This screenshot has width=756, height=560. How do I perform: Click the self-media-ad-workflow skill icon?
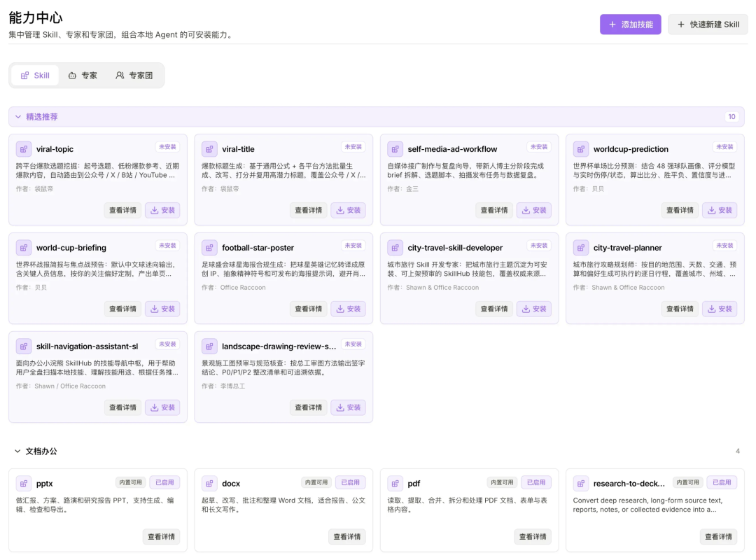pos(395,149)
